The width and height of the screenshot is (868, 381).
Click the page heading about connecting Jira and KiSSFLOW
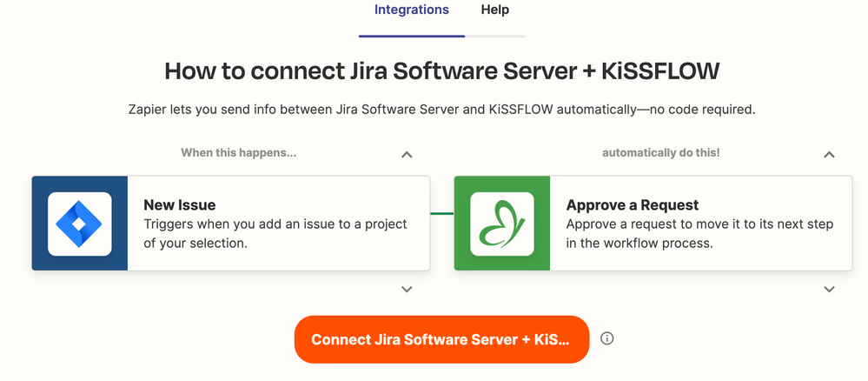(x=441, y=72)
